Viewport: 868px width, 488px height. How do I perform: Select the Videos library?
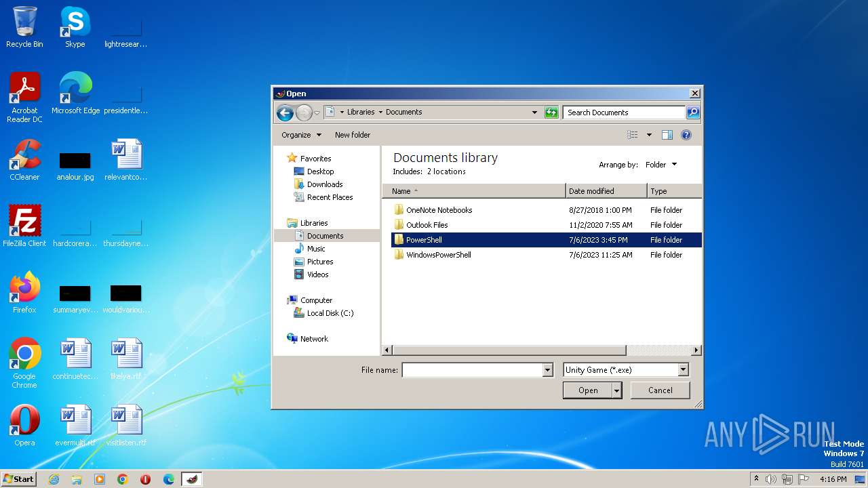[x=317, y=274]
